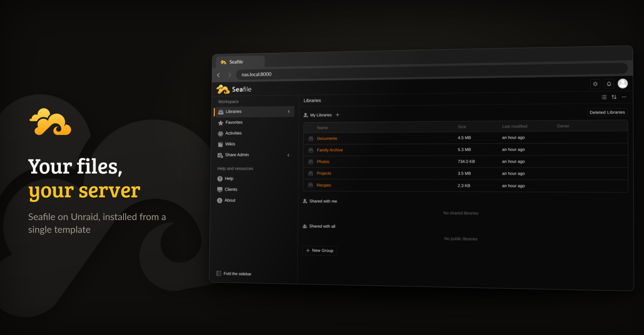Viewport: 644px width, 335px height.
Task: Open the user avatar menu
Action: click(x=623, y=83)
